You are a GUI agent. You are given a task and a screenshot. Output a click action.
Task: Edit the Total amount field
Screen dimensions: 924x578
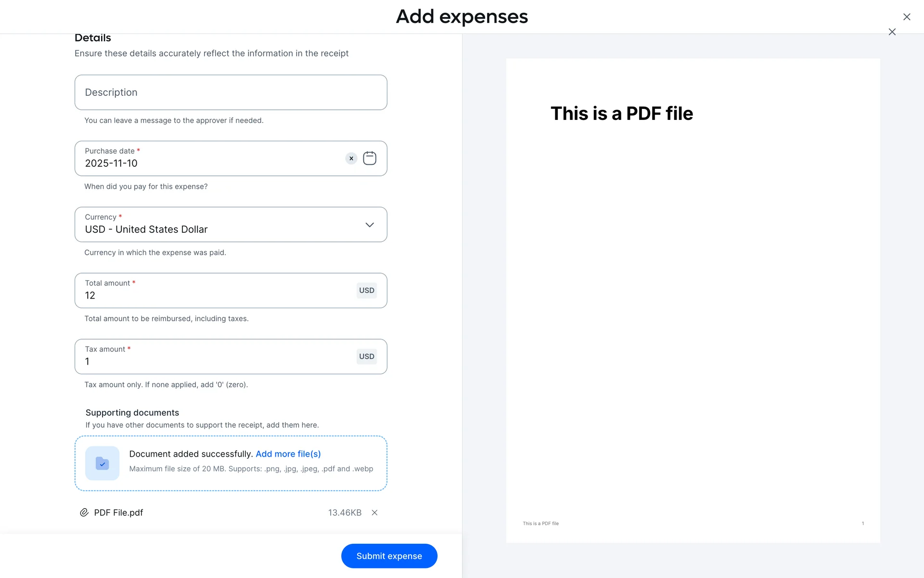[212, 295]
